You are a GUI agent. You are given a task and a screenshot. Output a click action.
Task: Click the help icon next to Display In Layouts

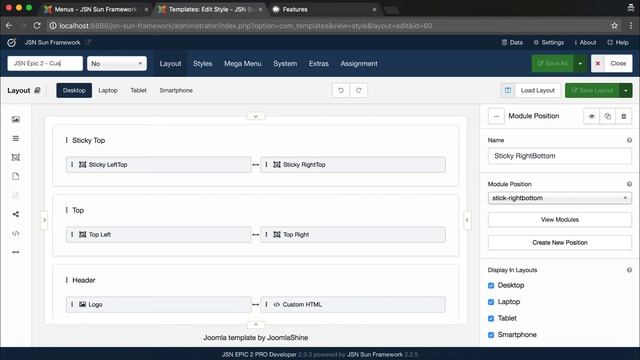tap(629, 270)
